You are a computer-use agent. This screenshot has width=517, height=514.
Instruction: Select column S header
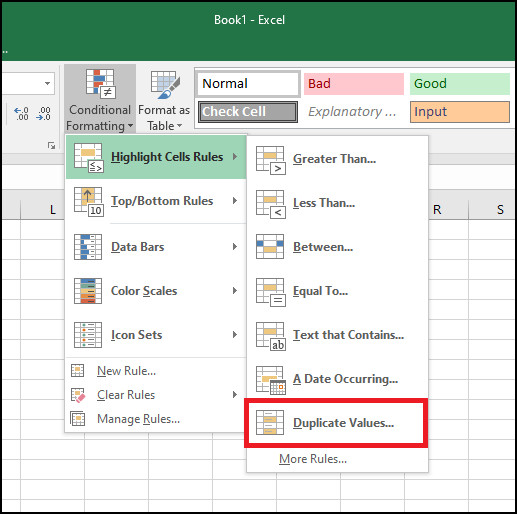492,210
